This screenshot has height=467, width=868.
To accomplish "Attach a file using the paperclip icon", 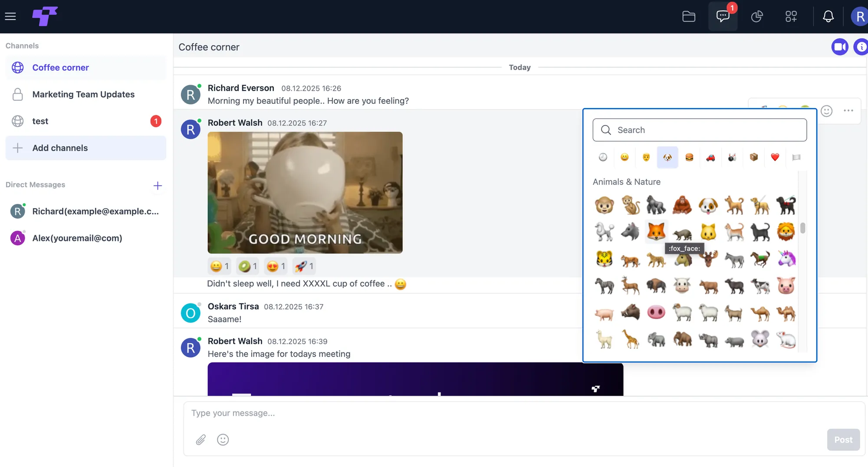I will click(x=201, y=440).
